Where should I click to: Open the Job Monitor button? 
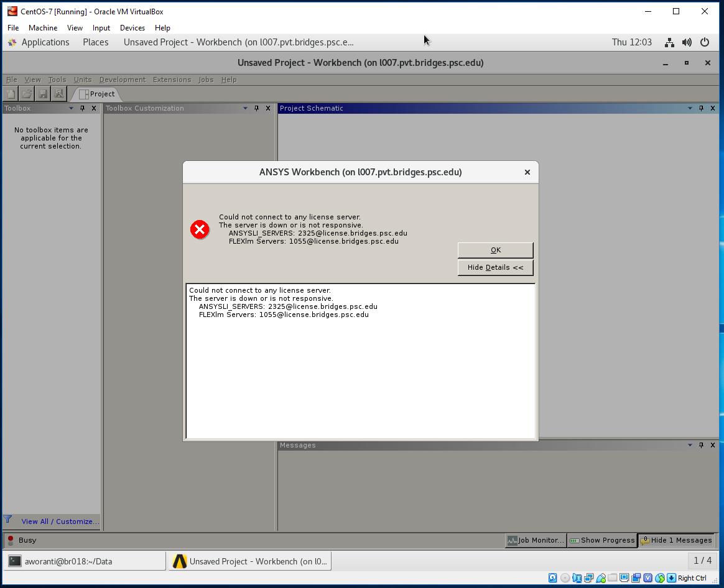(x=535, y=540)
